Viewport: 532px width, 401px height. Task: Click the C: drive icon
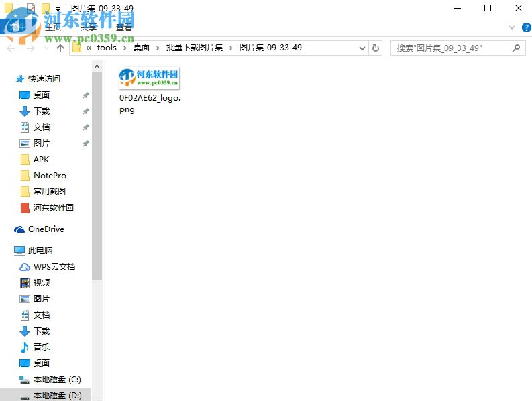pos(24,380)
